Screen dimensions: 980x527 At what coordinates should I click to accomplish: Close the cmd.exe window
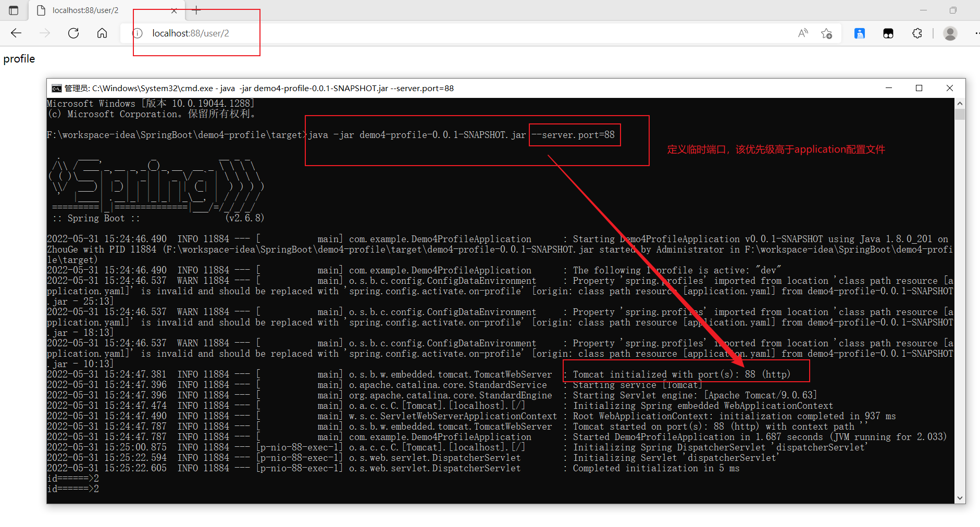950,88
